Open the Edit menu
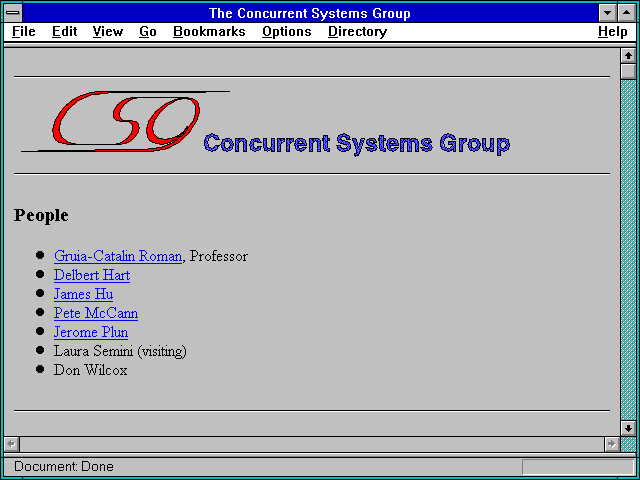 pos(64,32)
